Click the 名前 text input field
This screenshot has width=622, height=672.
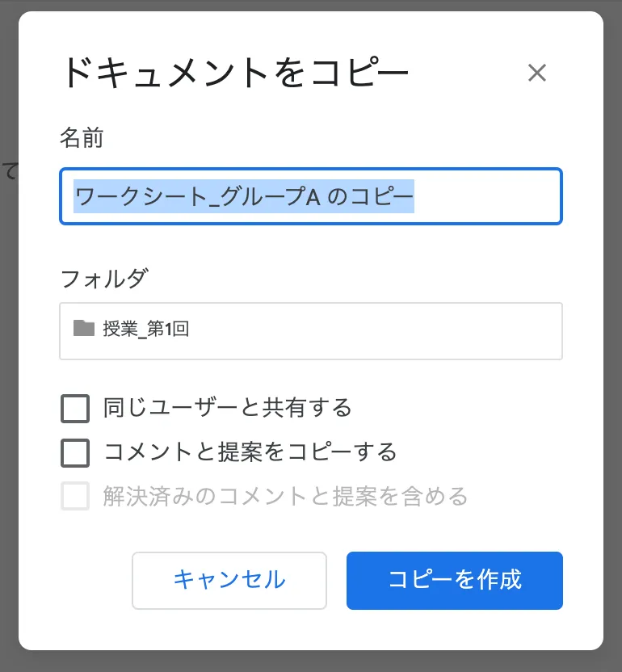(x=311, y=196)
